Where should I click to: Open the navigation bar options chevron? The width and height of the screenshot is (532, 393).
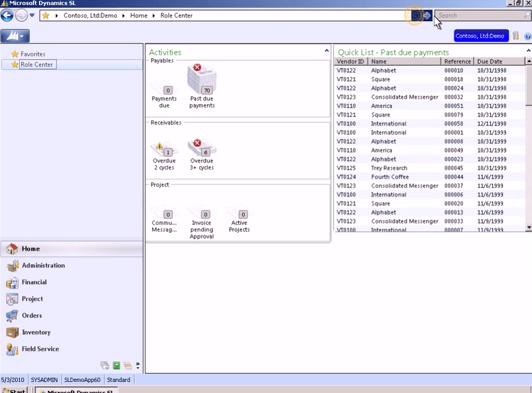coord(32,16)
